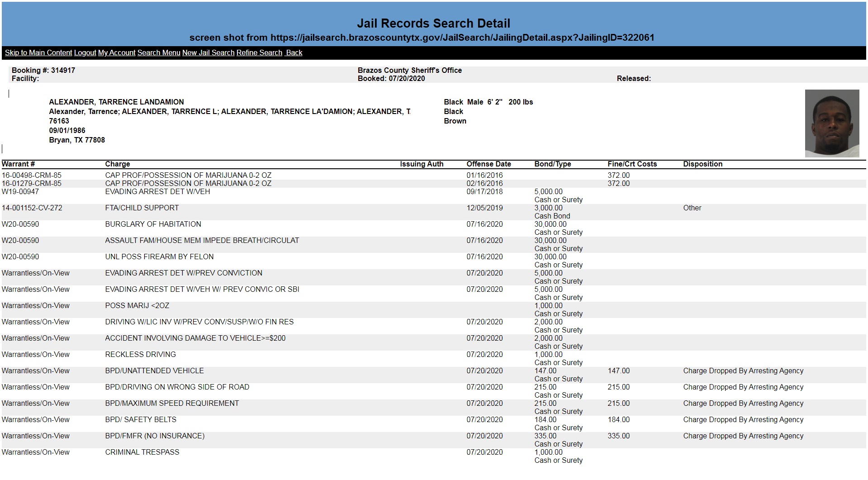868x480 pixels.
Task: Click the Skip to Main Content link
Action: point(38,52)
